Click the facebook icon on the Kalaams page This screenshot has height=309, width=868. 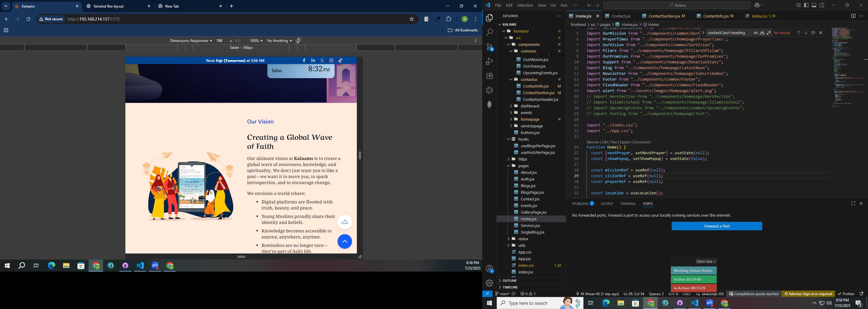point(304,60)
